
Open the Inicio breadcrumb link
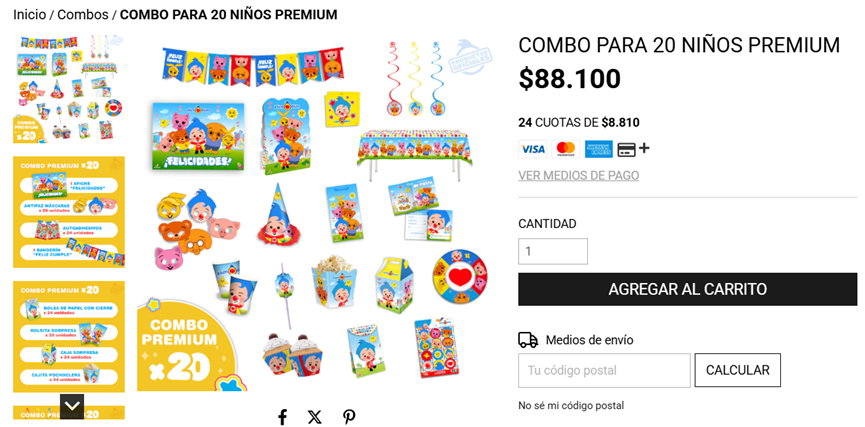(x=30, y=15)
